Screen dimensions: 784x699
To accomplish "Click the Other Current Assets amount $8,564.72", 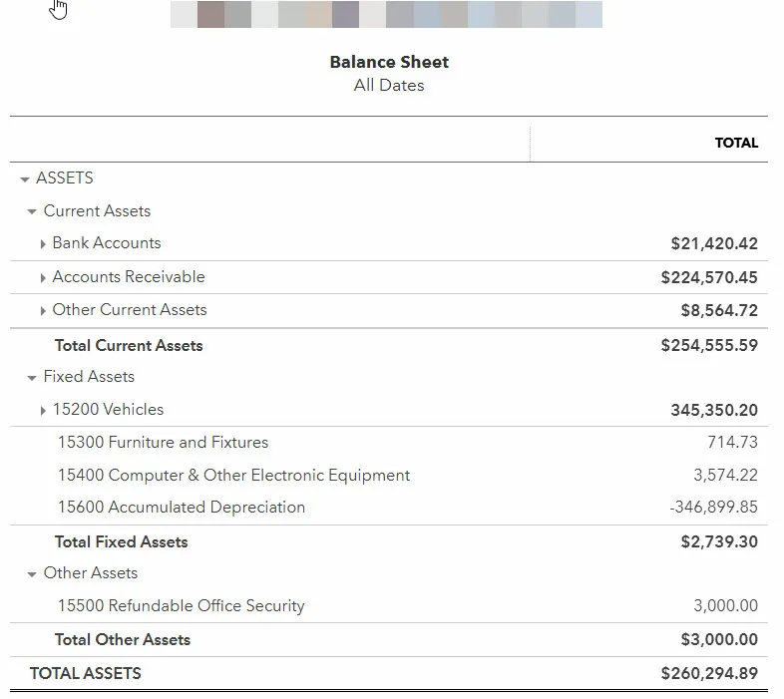I will tap(718, 310).
